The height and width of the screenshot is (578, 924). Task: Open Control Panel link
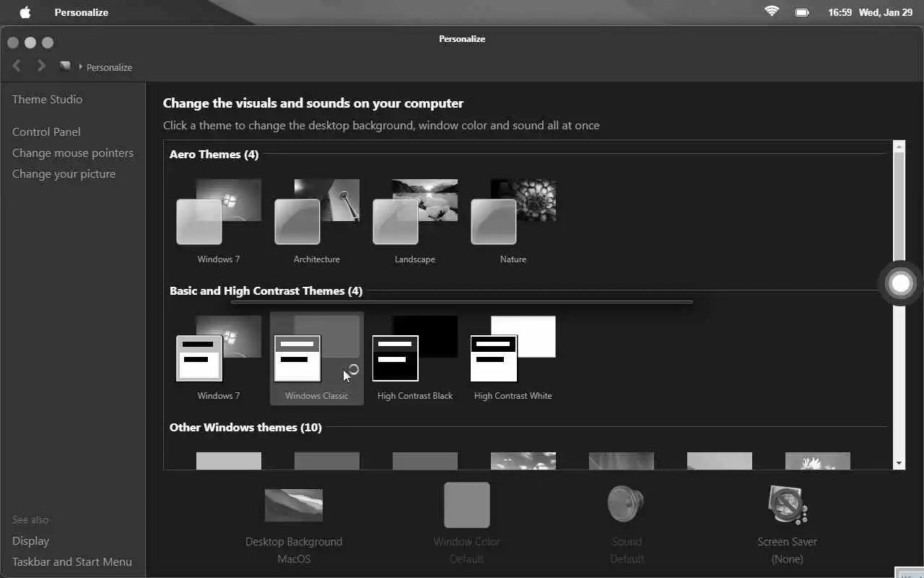pos(46,131)
